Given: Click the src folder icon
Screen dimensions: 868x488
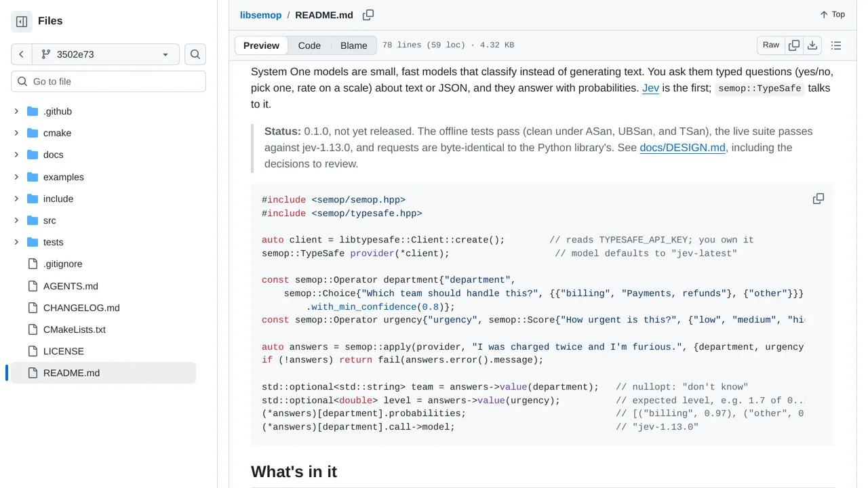Looking at the screenshot, I should (33, 220).
